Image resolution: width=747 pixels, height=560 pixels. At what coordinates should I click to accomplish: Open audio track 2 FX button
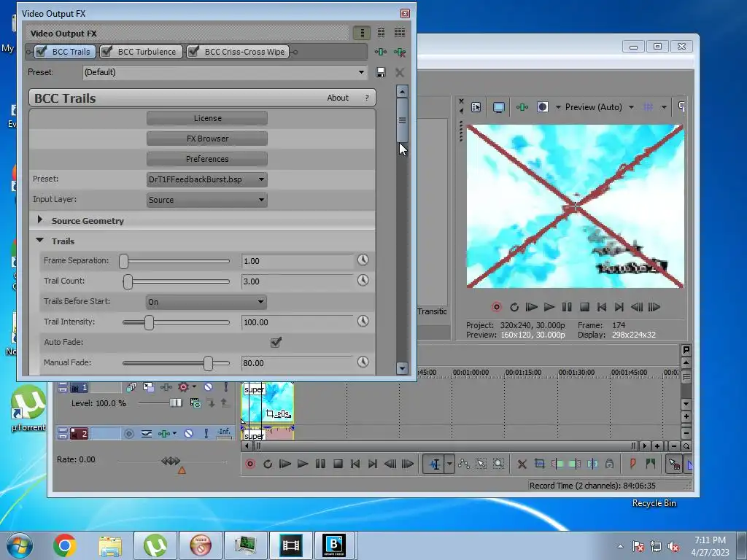tap(164, 433)
